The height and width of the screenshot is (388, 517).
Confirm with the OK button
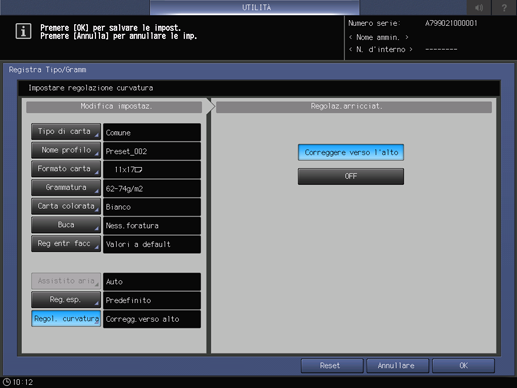point(463,366)
